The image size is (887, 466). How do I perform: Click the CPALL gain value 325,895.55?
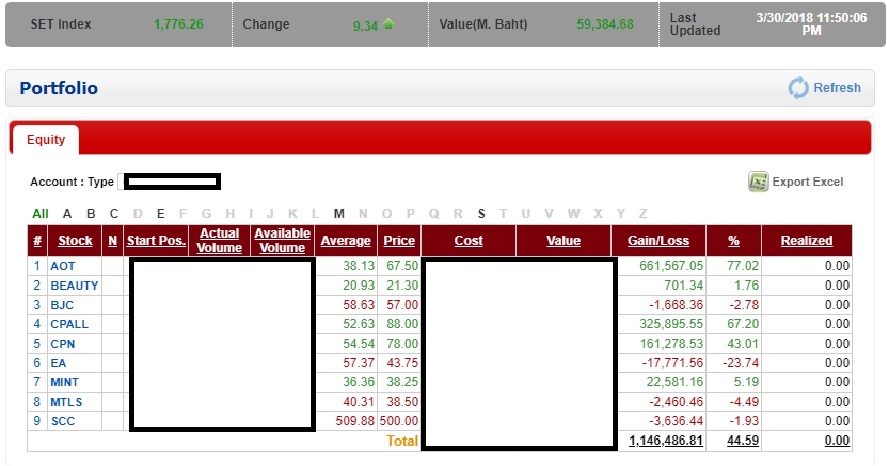(x=671, y=324)
